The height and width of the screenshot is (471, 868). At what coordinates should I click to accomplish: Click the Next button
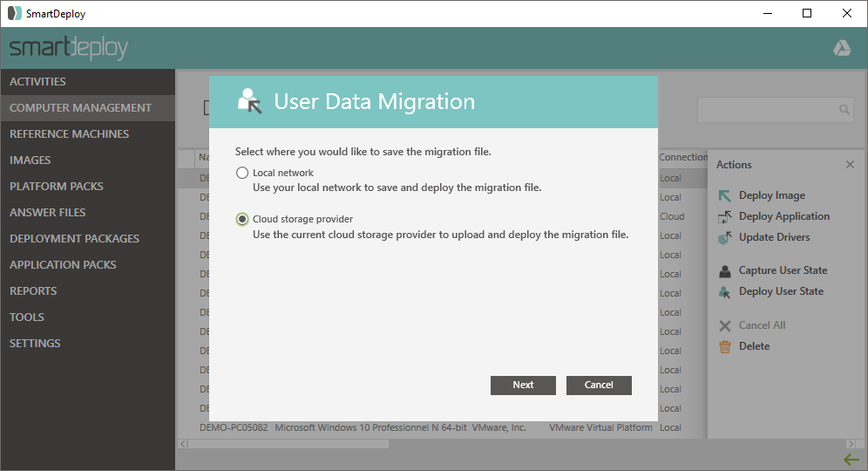pyautogui.click(x=523, y=386)
